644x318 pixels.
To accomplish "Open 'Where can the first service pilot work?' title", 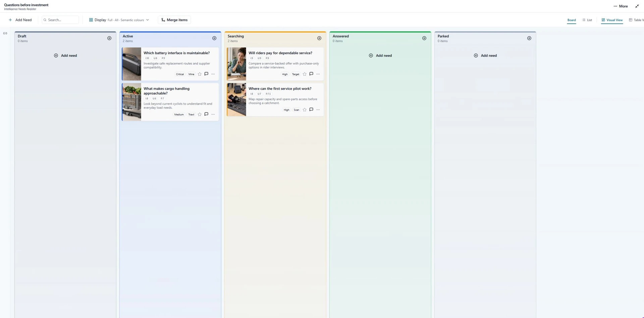I will click(x=280, y=89).
